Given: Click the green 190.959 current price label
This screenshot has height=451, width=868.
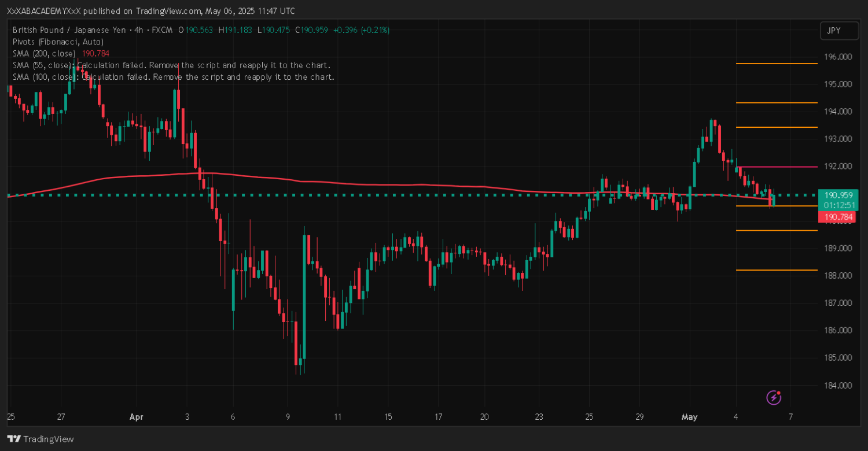Looking at the screenshot, I should (x=837, y=195).
